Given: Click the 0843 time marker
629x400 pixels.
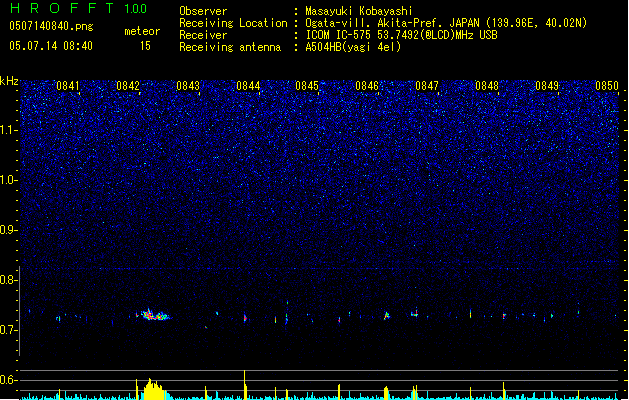Looking at the screenshot, I should (x=188, y=86).
